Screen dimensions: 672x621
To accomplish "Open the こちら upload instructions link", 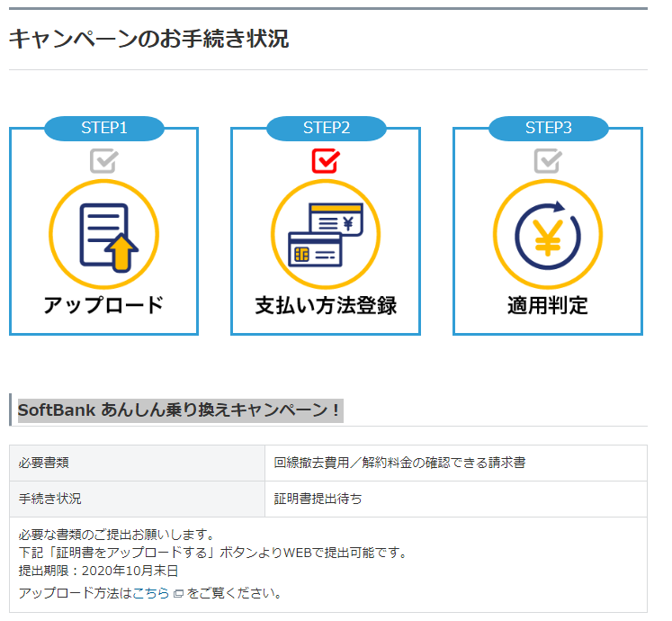I will (x=151, y=593).
